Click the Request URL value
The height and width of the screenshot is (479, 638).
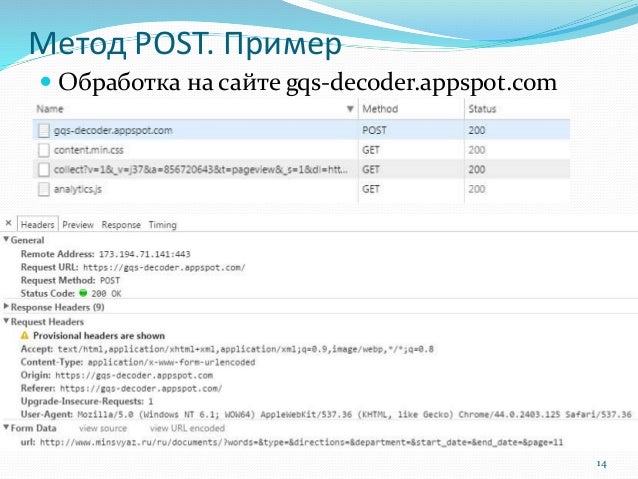[x=164, y=267]
